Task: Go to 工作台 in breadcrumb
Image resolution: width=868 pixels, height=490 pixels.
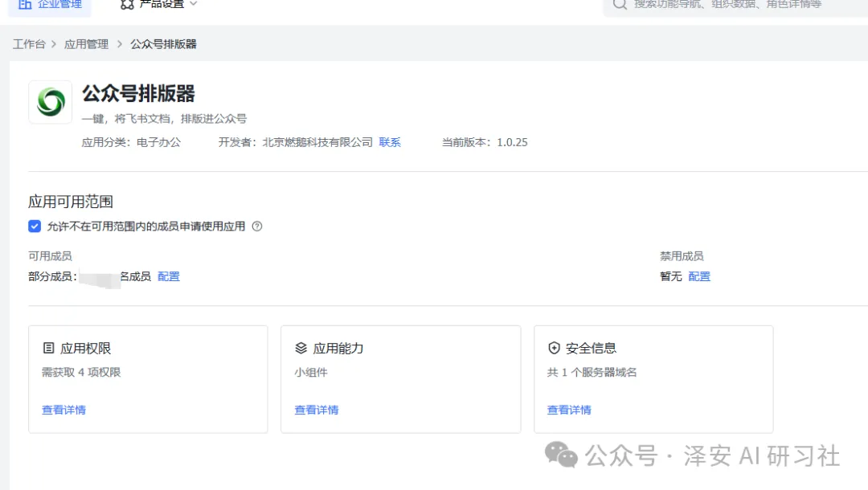Action: point(30,44)
